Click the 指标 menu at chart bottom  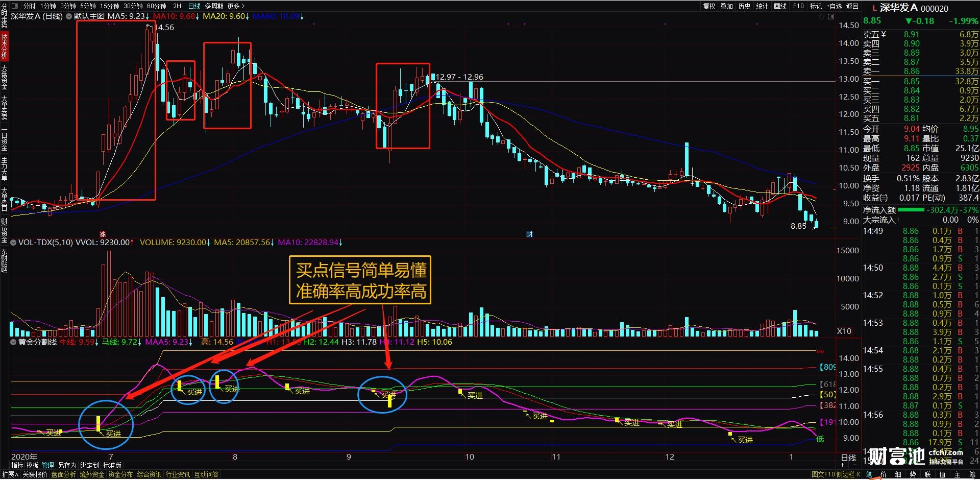[x=17, y=465]
